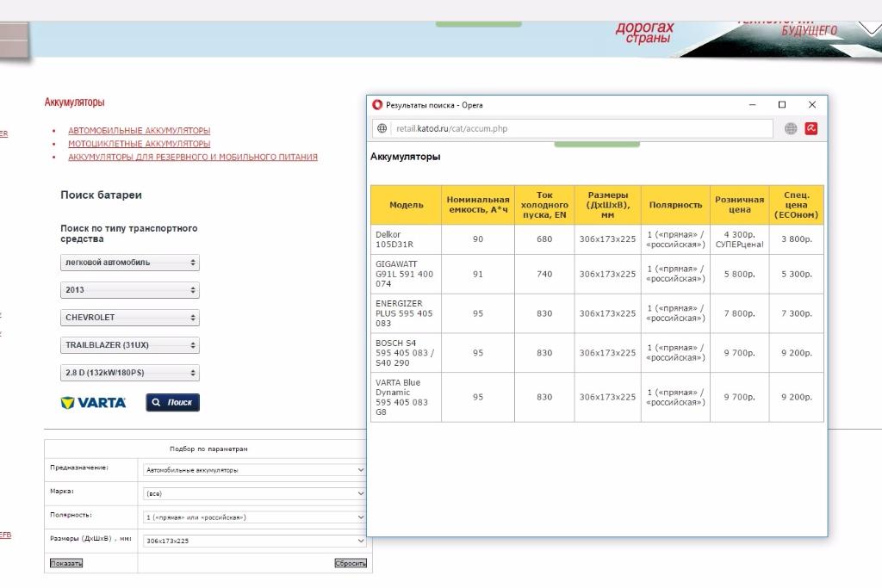Click the 'Спец. цена (ECOном)' column header

797,205
